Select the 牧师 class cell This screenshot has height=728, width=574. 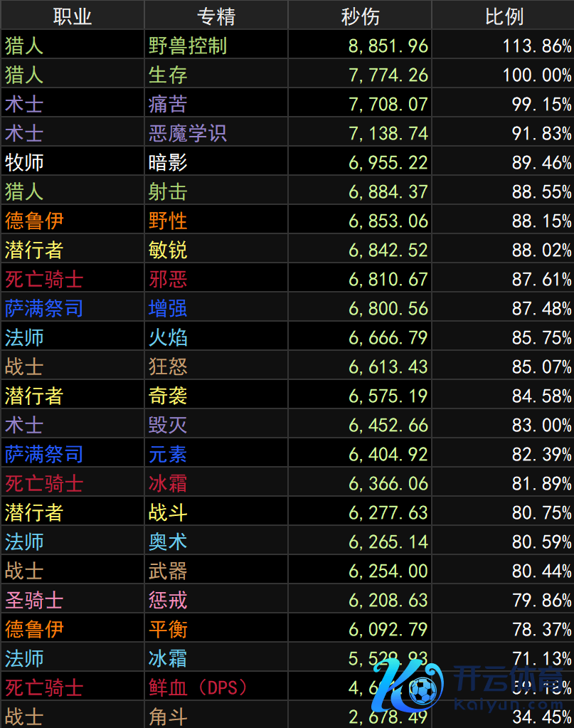pyautogui.click(x=25, y=162)
